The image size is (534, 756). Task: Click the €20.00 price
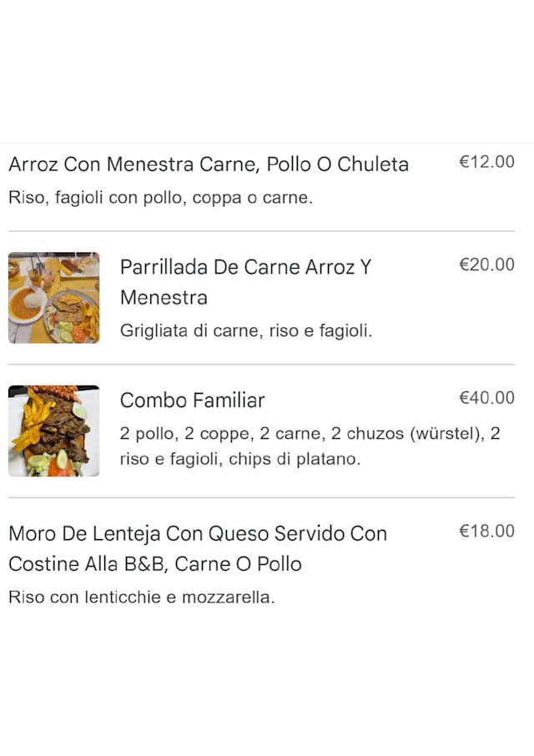click(486, 265)
